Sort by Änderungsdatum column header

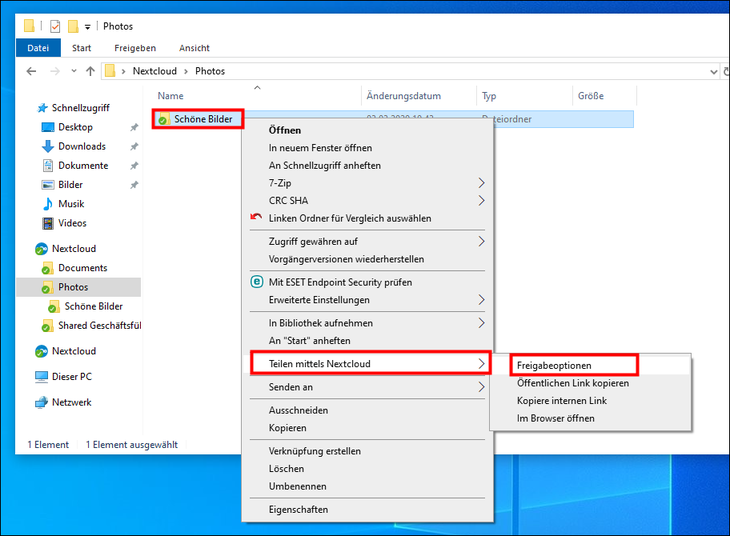[403, 96]
